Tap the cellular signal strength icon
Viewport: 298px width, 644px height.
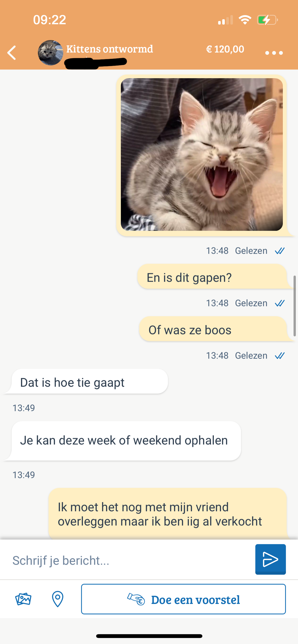tap(225, 20)
